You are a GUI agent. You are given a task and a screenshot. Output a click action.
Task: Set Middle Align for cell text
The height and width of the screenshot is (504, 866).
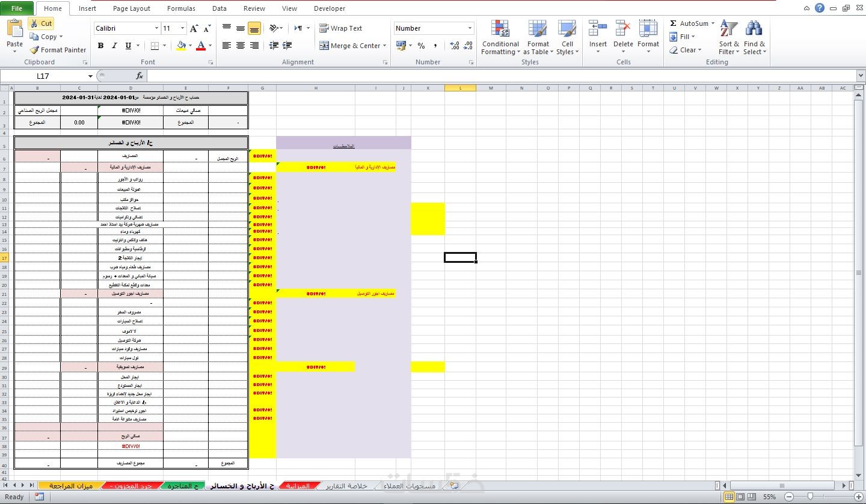point(241,28)
